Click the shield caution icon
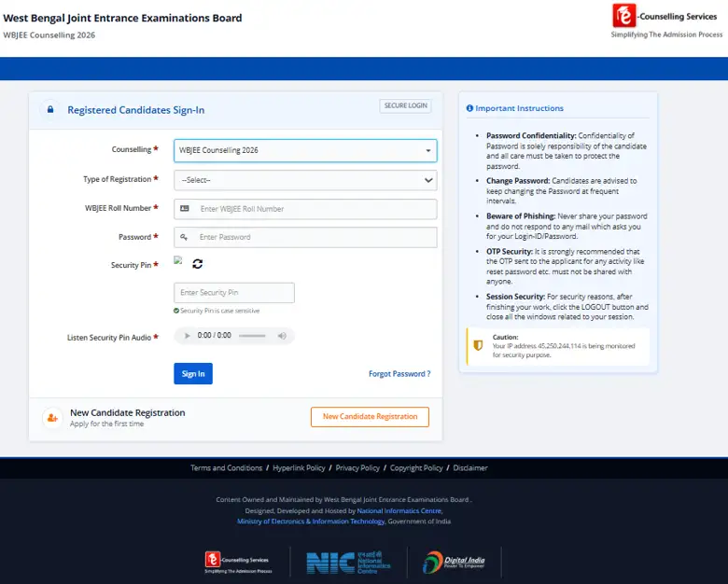The image size is (728, 584). pyautogui.click(x=478, y=345)
